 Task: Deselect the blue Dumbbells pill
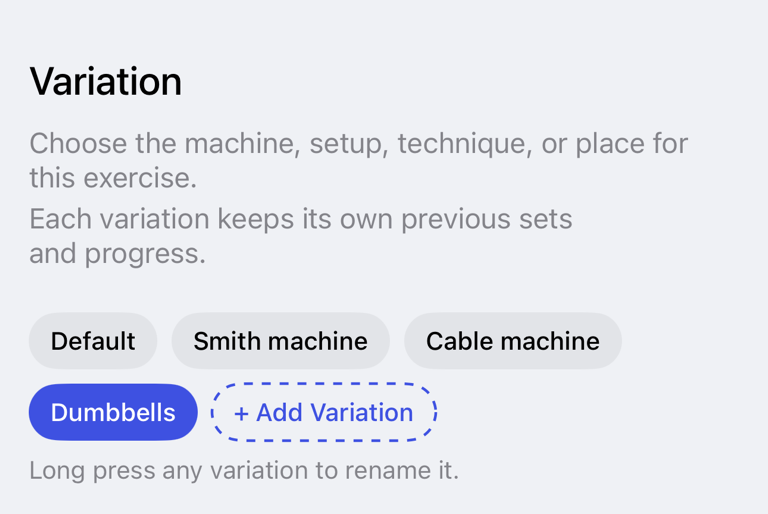[x=113, y=412]
